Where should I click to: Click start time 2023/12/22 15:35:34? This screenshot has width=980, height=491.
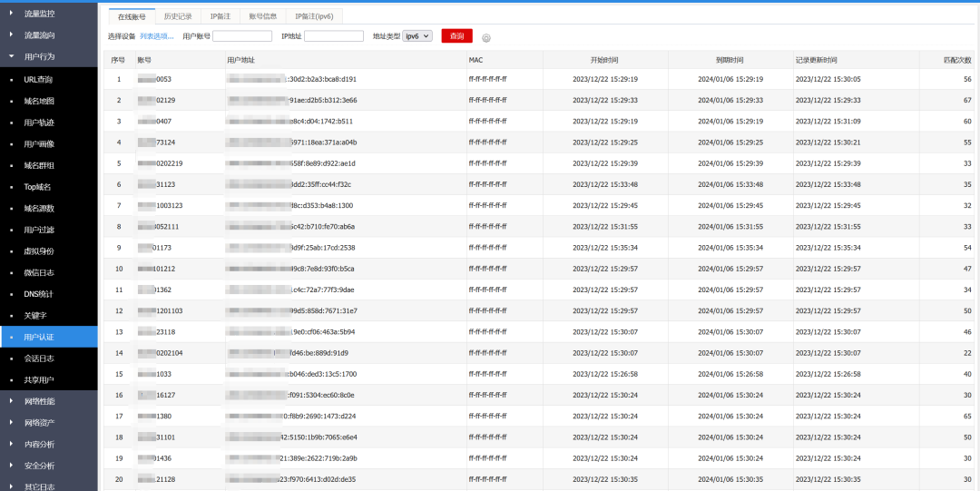[605, 248]
